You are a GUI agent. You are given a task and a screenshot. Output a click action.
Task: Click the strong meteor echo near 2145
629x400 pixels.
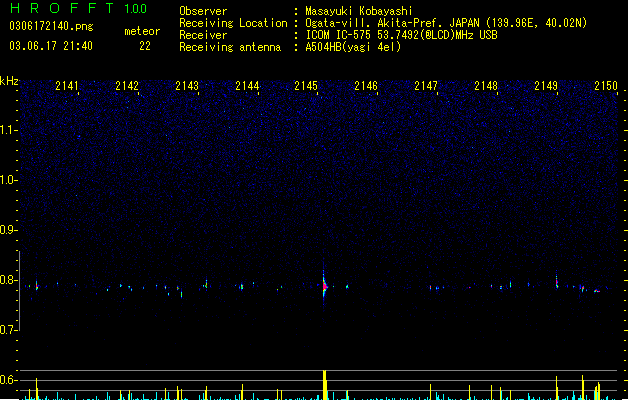tap(325, 286)
